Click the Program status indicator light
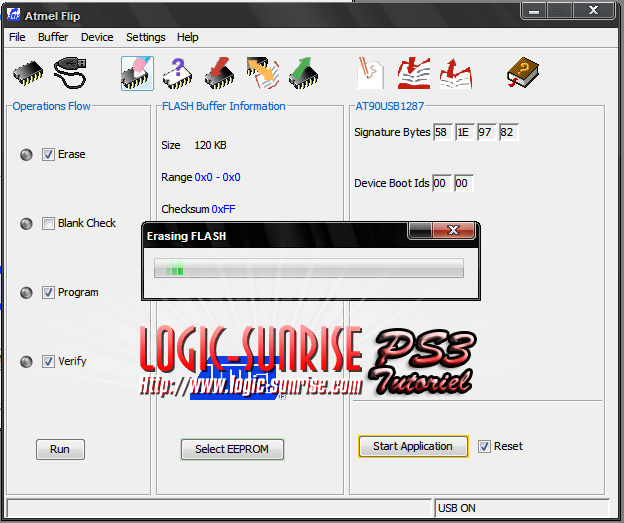 coord(26,293)
